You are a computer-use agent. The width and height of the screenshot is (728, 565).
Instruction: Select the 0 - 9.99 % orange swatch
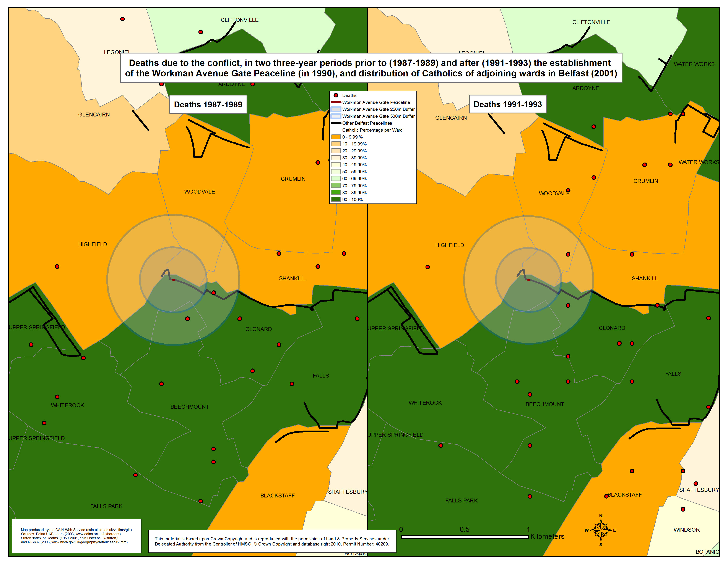(336, 137)
